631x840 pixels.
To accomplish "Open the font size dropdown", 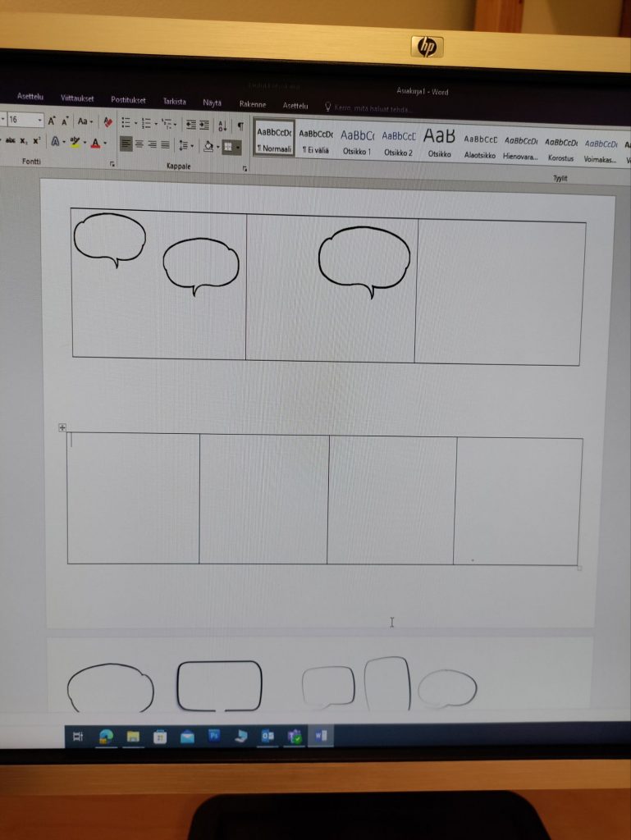I will coord(39,120).
